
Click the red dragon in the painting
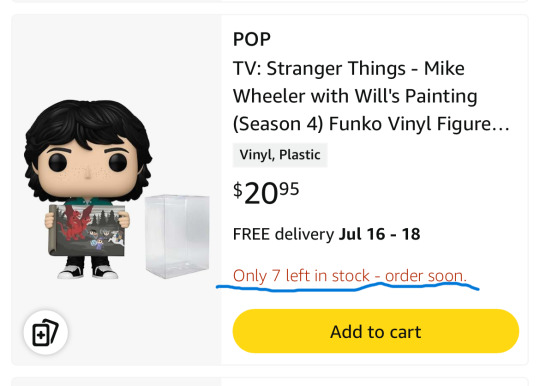[x=73, y=222]
